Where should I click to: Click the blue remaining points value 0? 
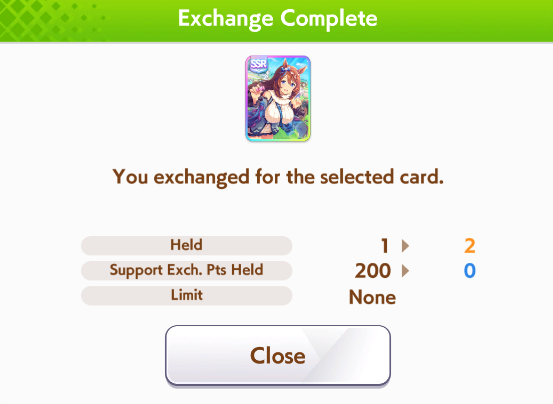coord(470,271)
